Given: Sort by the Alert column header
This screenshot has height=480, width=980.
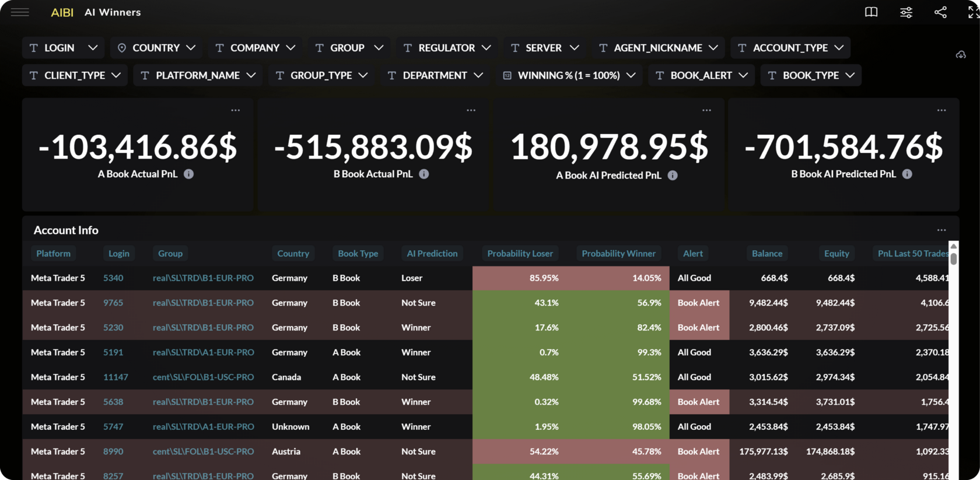Looking at the screenshot, I should point(693,254).
